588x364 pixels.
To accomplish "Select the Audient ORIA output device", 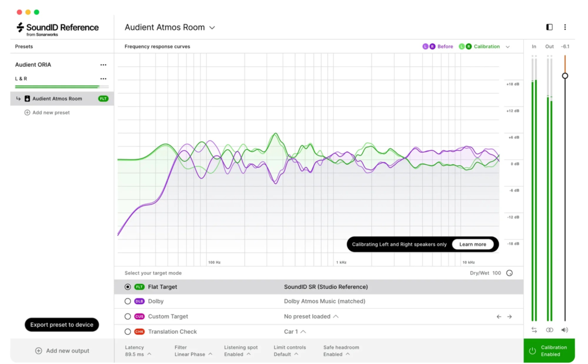I will pos(33,65).
